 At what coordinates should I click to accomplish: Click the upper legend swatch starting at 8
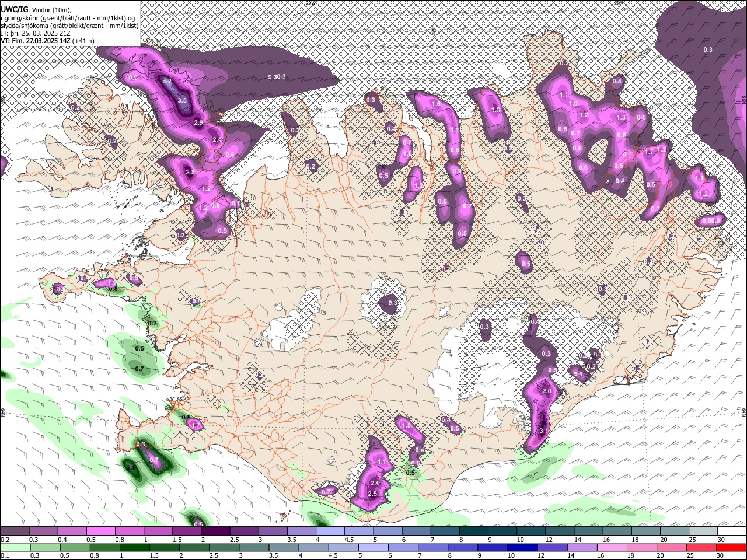click(474, 531)
